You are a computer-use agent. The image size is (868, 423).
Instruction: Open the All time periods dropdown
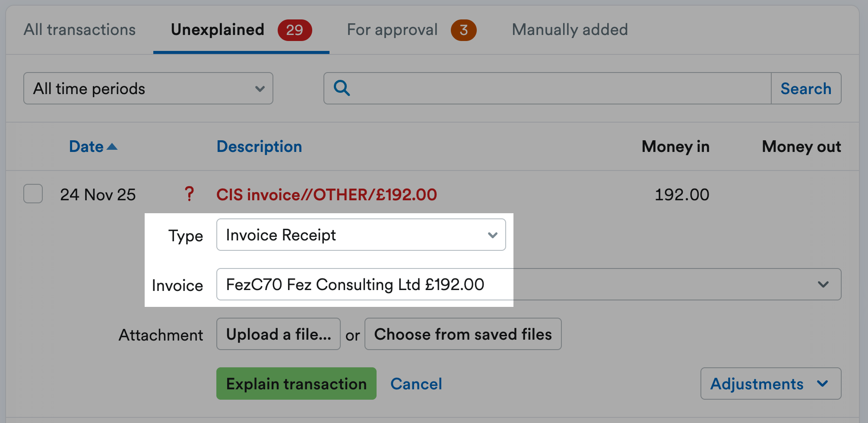coord(148,88)
